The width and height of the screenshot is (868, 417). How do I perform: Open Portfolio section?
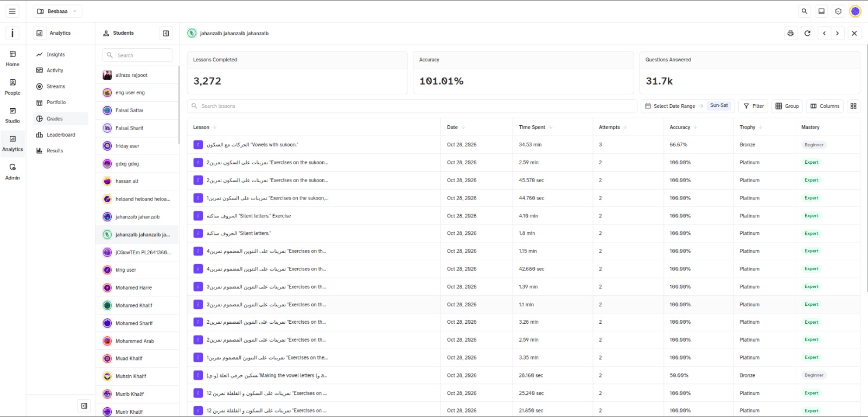(x=61, y=102)
